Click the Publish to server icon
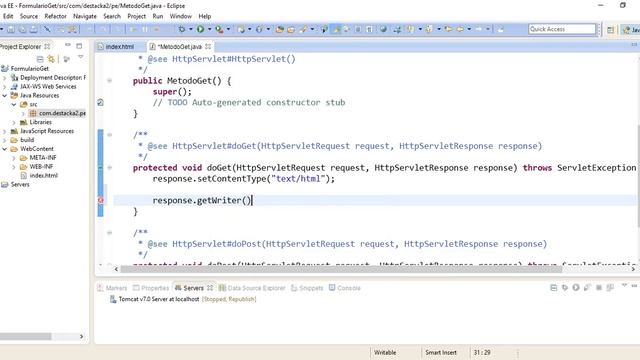Viewport: 640px width, 360px height. 610,287
